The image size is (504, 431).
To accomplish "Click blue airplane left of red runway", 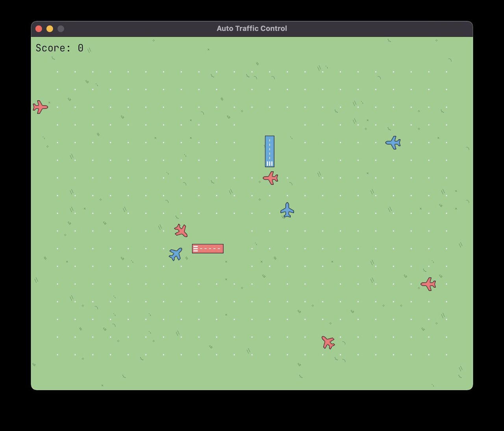I will point(176,254).
